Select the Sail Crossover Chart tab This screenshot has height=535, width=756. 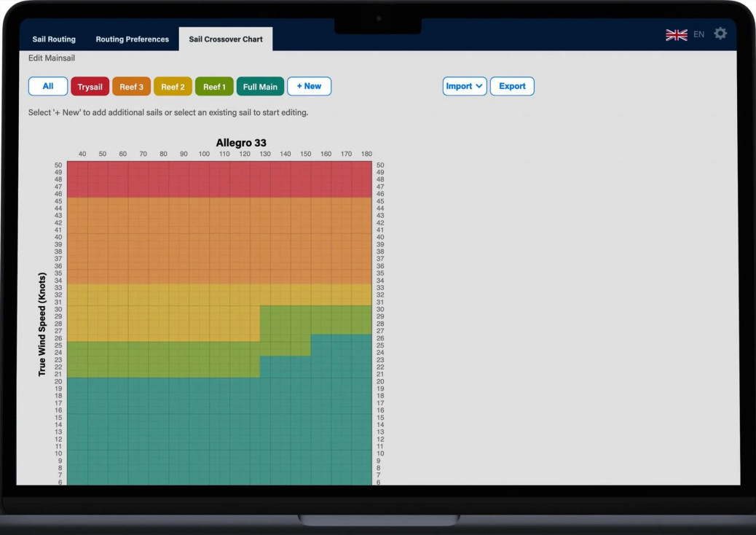pos(226,39)
